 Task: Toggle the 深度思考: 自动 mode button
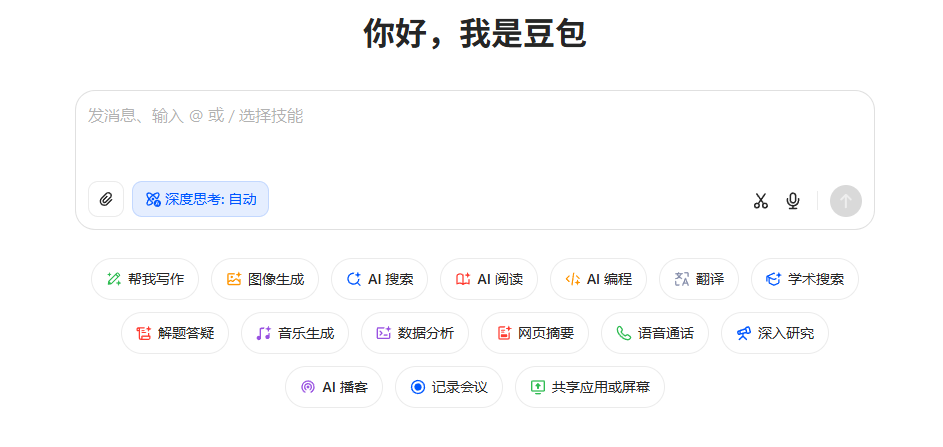coord(200,199)
